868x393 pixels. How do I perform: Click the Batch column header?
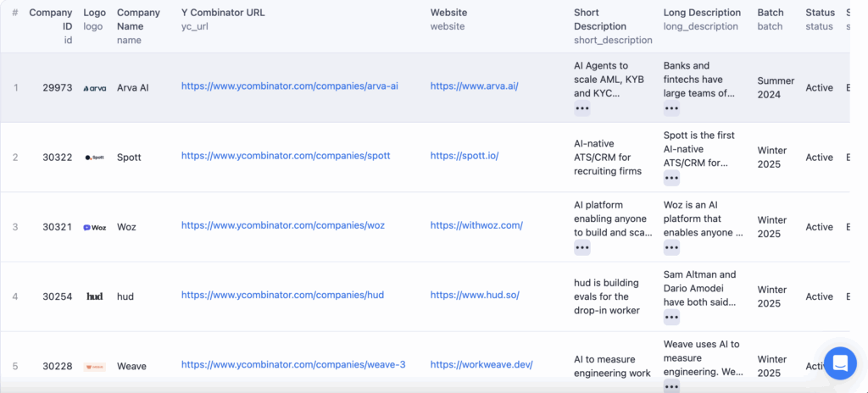click(771, 19)
